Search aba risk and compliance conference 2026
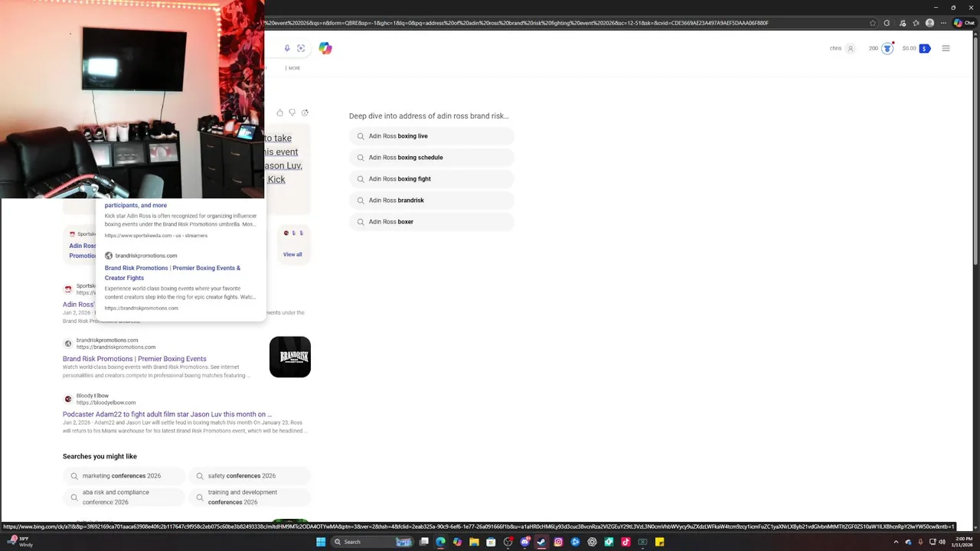Screen dimensions: 980x551 [x=124, y=497]
